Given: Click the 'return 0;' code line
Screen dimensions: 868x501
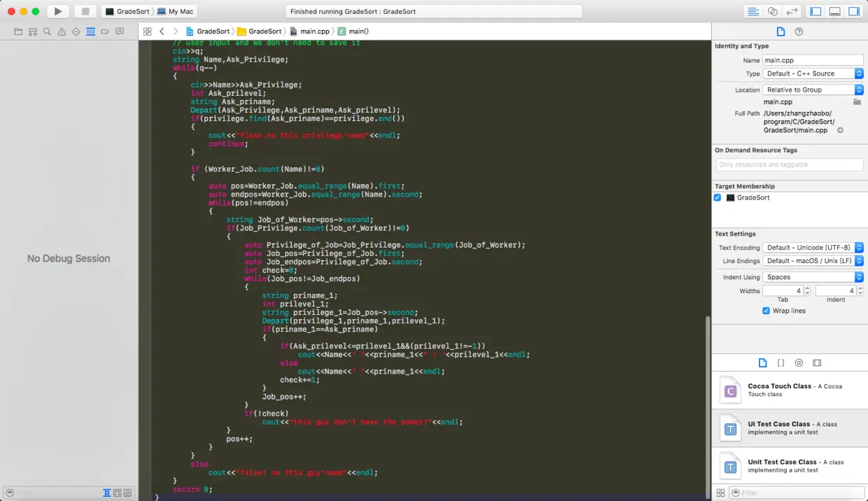Looking at the screenshot, I should click(x=192, y=489).
